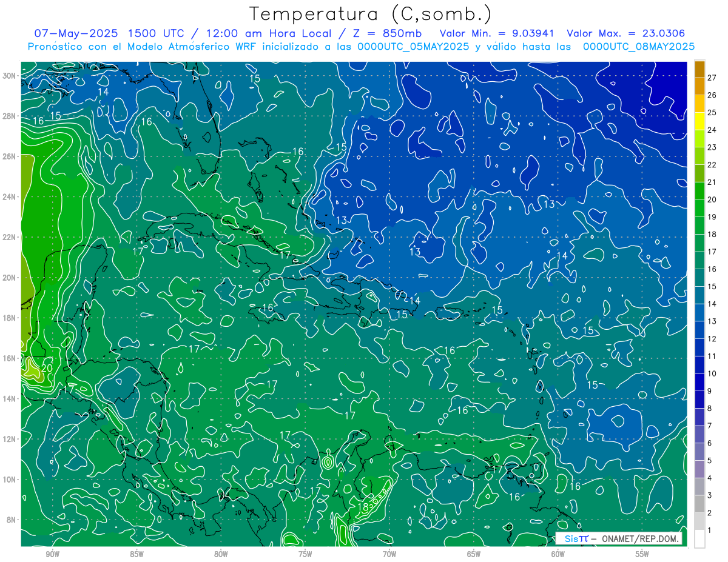Click the "10" value on the color legend
The height and width of the screenshot is (562, 728).
coord(712,373)
